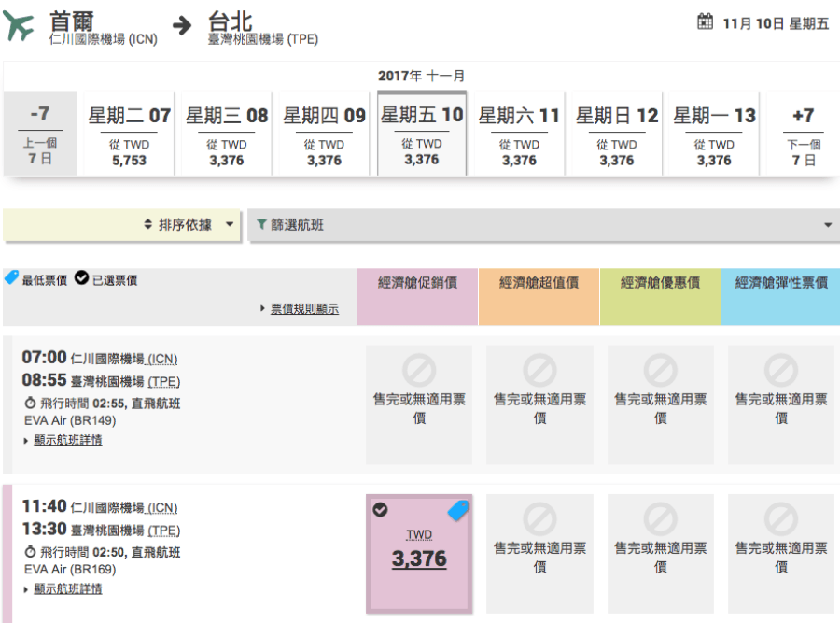Image resolution: width=840 pixels, height=623 pixels.
Task: Click 飛行時間 02:50, 直飛航班 text
Action: pyautogui.click(x=110, y=552)
